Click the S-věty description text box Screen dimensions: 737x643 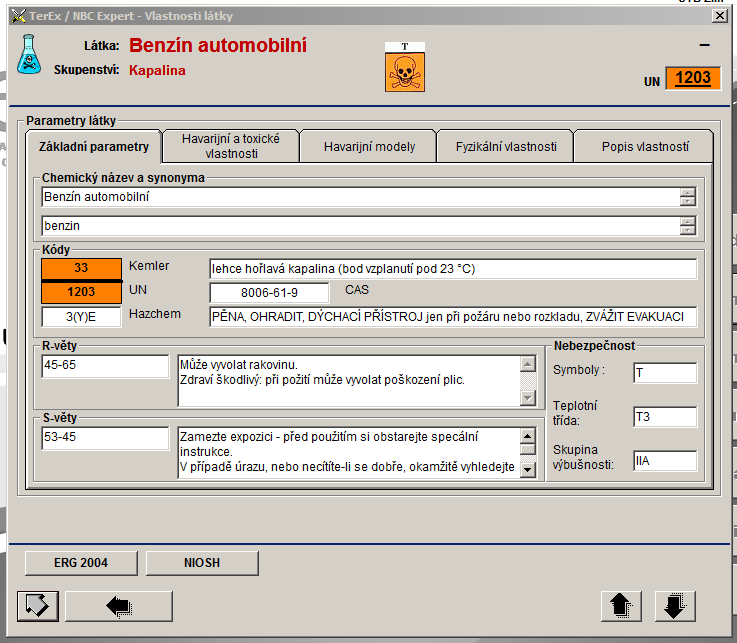pyautogui.click(x=349, y=452)
